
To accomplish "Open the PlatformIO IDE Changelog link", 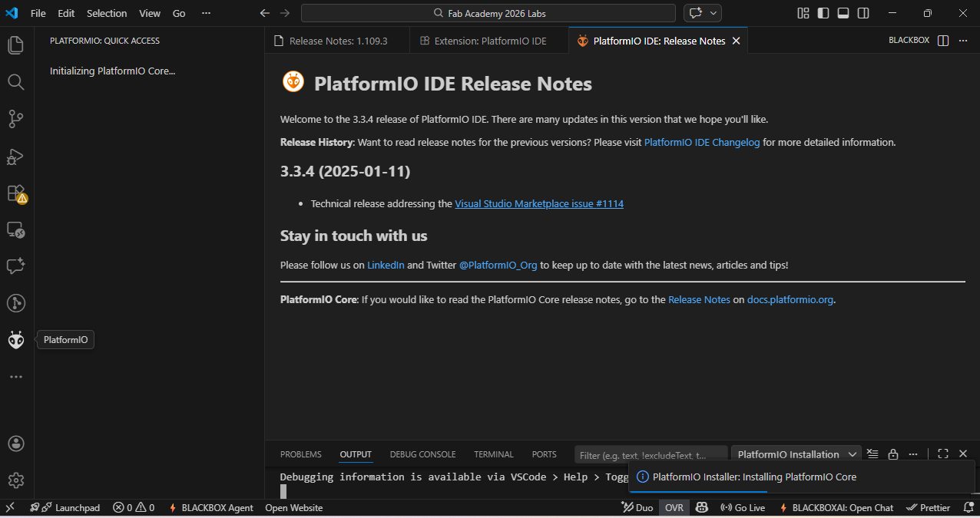I will click(702, 142).
